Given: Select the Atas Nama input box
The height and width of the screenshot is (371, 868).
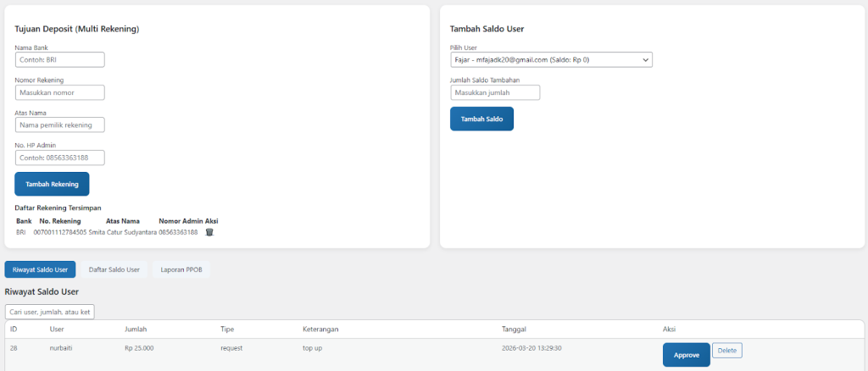Looking at the screenshot, I should [x=59, y=125].
